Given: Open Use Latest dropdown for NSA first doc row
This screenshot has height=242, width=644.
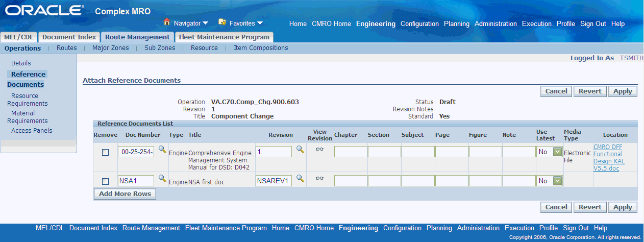Looking at the screenshot, I should click(558, 181).
